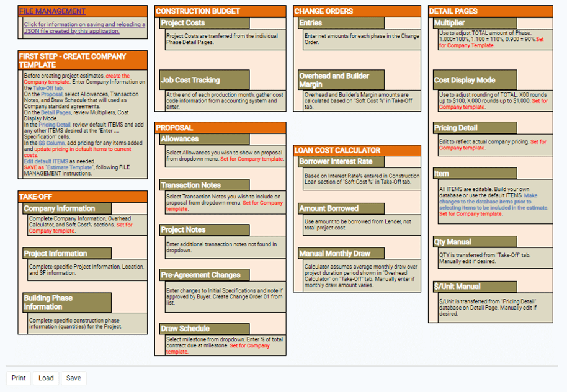Click 'Complete specific Project Information' description text

click(86, 270)
